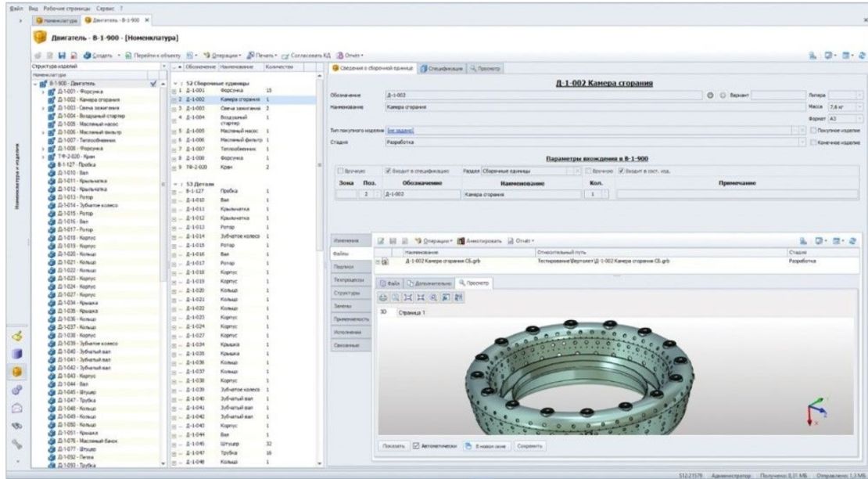This screenshot has width=868, height=479.
Task: Open the Отчёт dropdown in main toolbar
Action: click(x=350, y=56)
